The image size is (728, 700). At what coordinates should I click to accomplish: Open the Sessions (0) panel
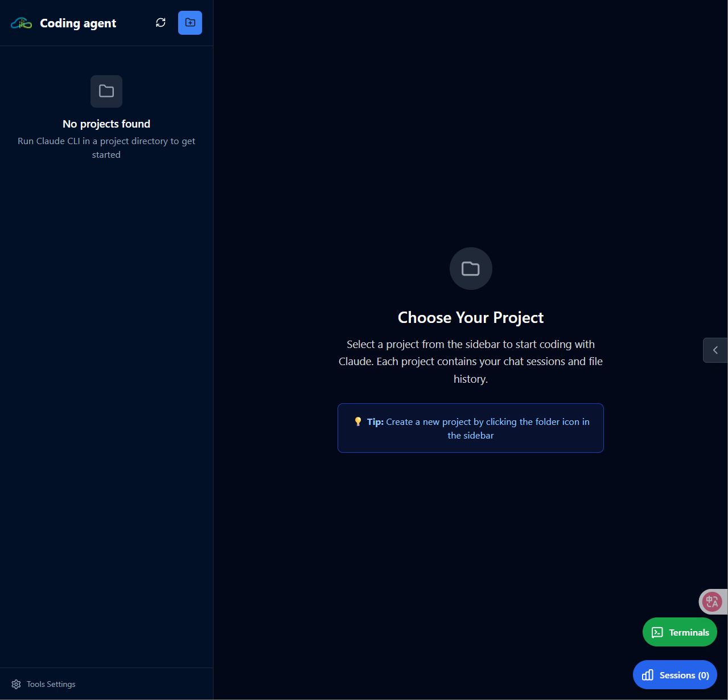[x=675, y=675]
